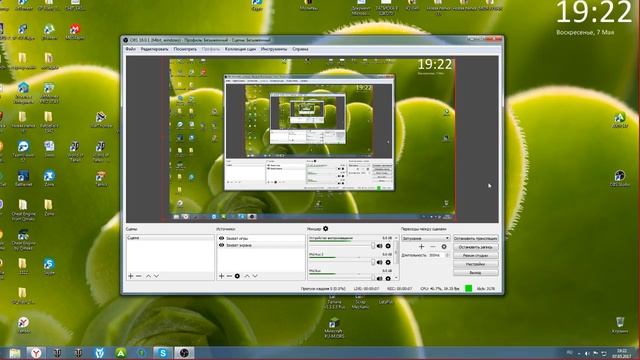Screen dimensions: 640x360
Task: Mute Устройство воспроизведения speaker
Action: (x=380, y=246)
